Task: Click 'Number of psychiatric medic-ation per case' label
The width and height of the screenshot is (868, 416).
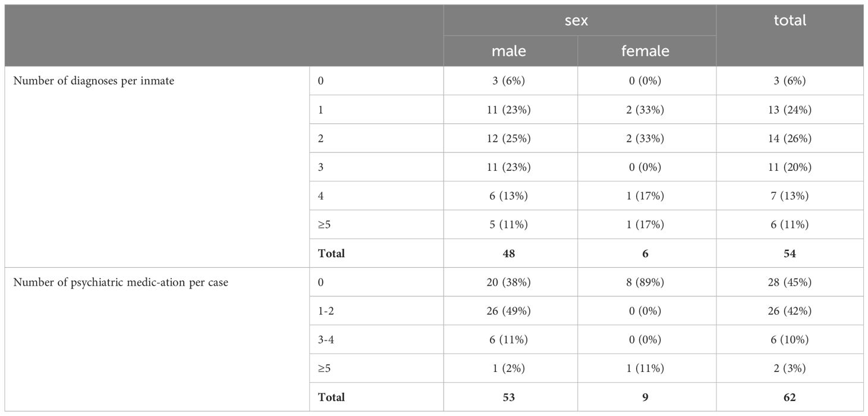Action: 120,283
